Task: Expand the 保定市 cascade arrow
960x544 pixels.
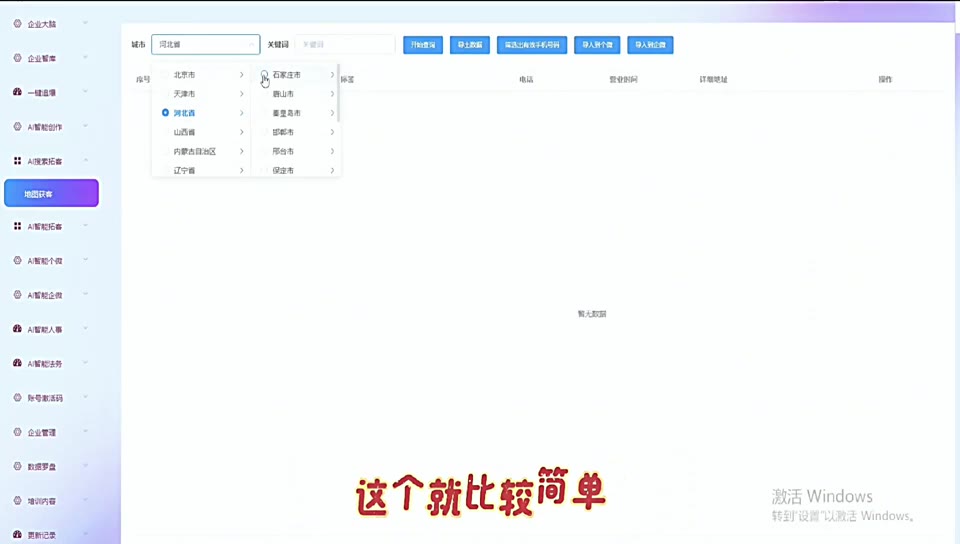Action: [332, 170]
